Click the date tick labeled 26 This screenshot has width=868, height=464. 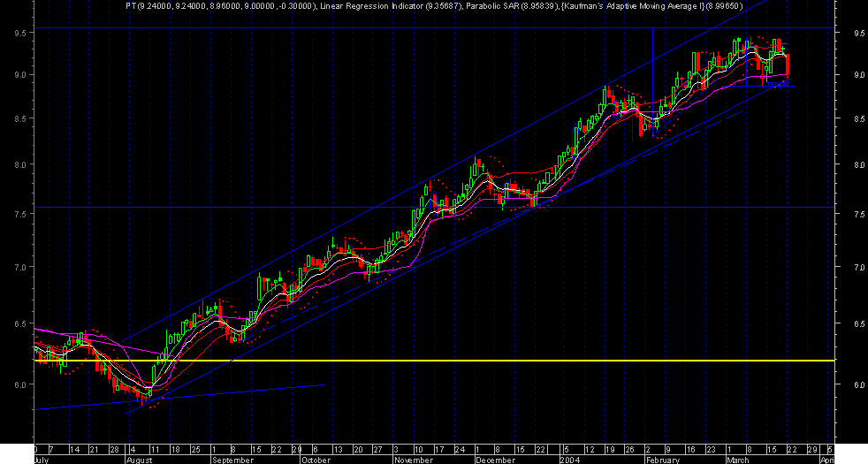628,449
